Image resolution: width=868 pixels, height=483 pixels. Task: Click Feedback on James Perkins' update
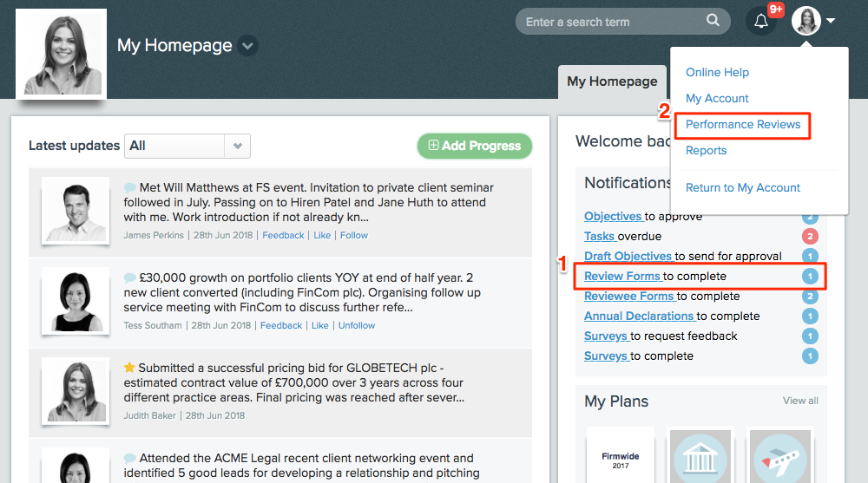pos(284,235)
